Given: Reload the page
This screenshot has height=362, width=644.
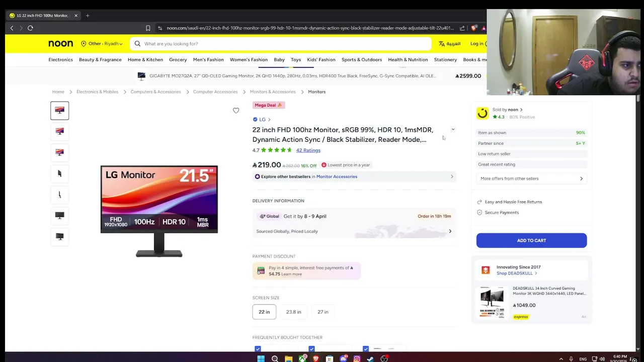Looking at the screenshot, I should (30, 28).
